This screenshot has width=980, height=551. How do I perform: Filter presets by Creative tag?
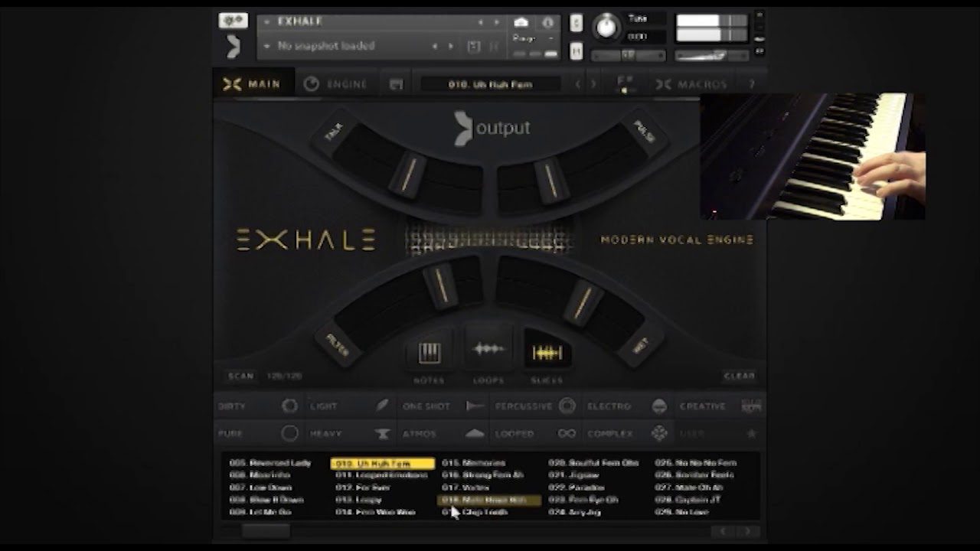coord(719,406)
